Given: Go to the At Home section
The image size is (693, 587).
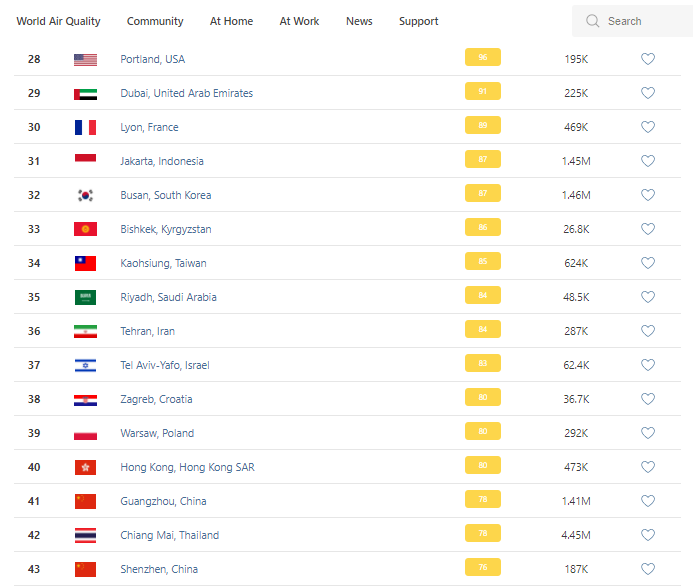Looking at the screenshot, I should pyautogui.click(x=231, y=21).
